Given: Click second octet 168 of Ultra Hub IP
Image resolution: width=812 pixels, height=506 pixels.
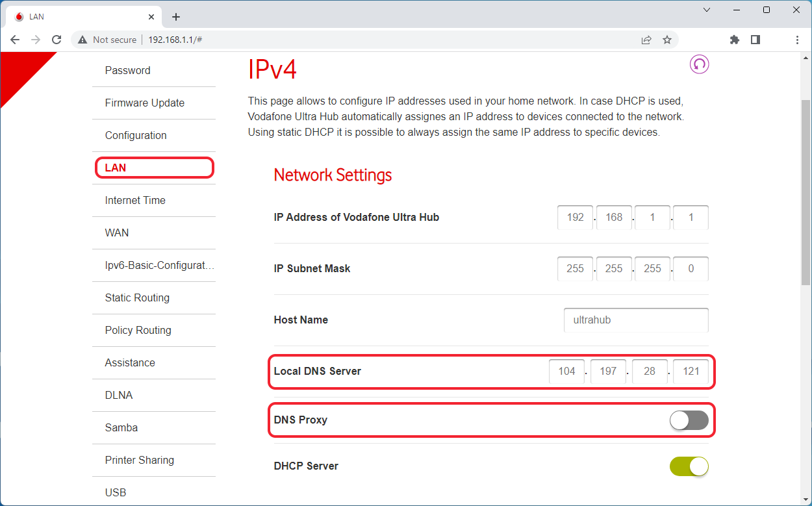Looking at the screenshot, I should 614,218.
